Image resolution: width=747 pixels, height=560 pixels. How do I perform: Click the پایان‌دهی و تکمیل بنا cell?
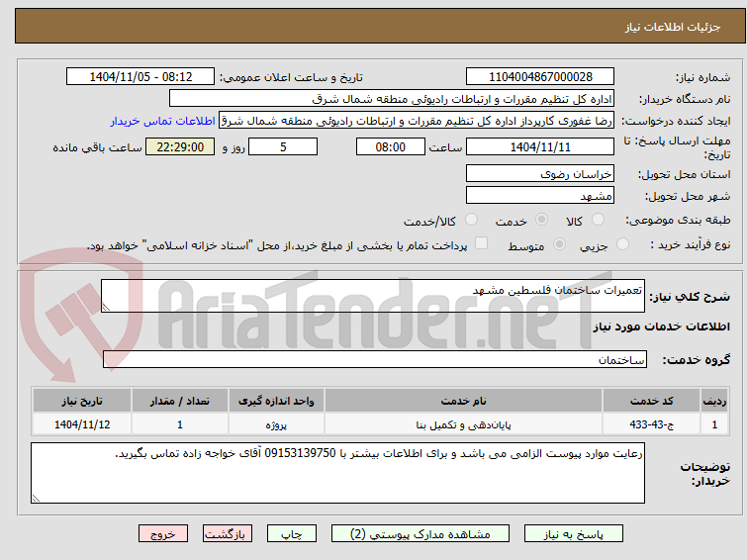tap(464, 424)
